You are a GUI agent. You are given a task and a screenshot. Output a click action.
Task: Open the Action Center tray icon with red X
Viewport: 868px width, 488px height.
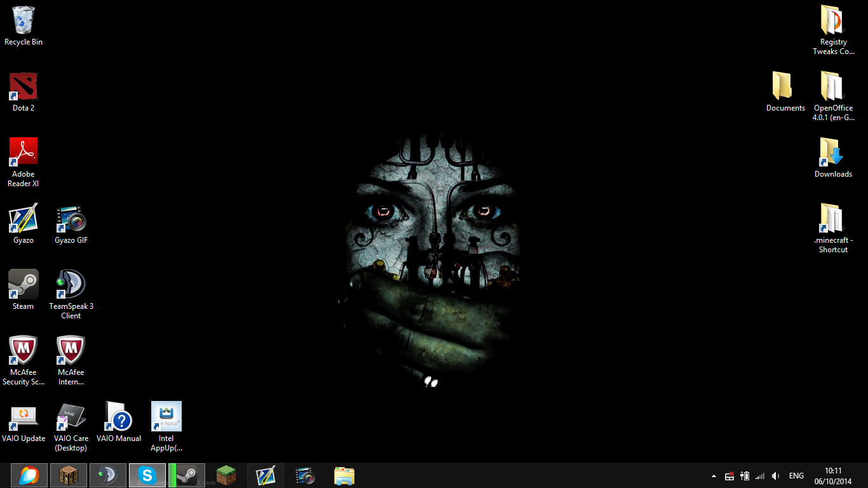click(729, 476)
